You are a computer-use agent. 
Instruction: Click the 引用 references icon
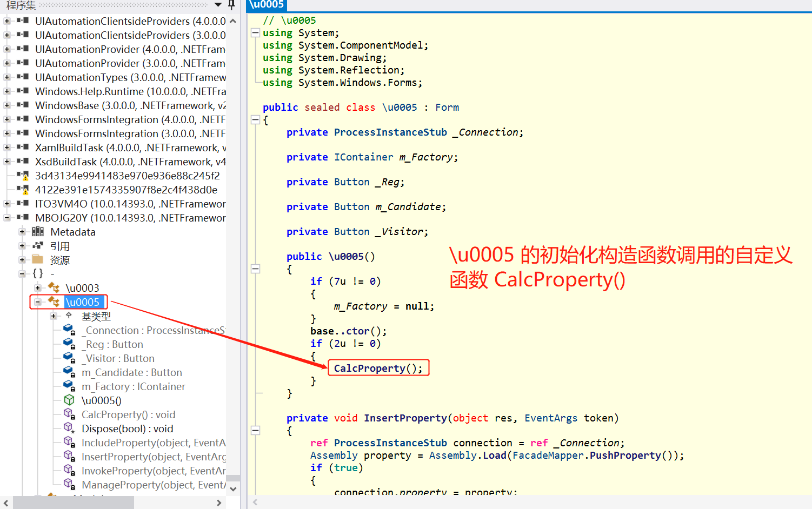click(x=38, y=246)
